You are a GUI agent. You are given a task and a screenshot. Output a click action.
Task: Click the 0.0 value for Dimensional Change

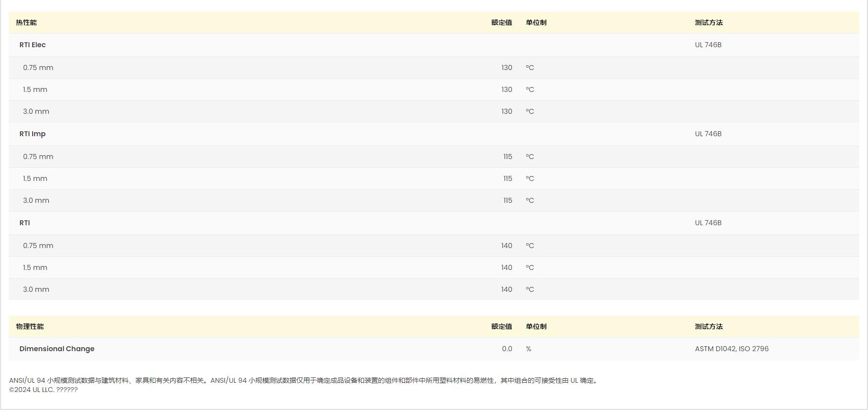point(507,349)
